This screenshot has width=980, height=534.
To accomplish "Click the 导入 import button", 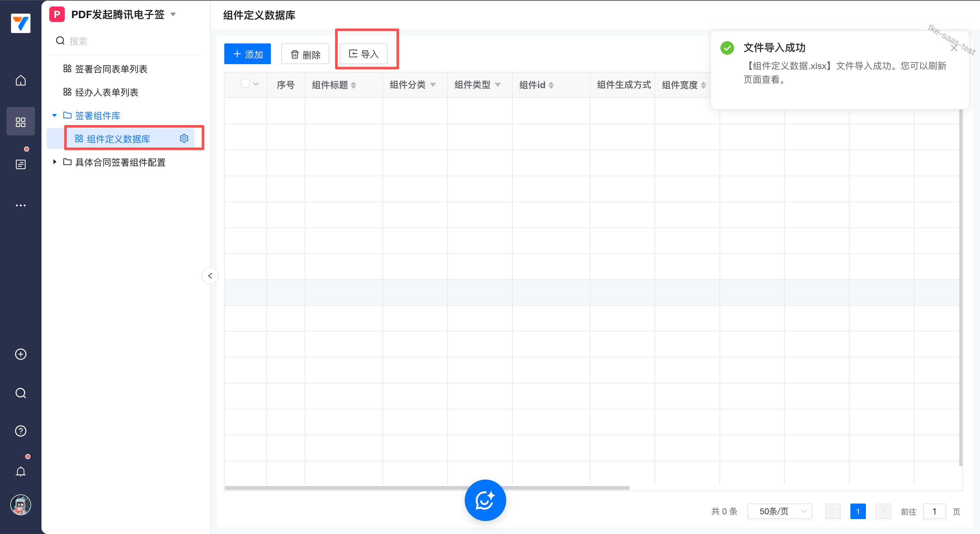I will 364,54.
